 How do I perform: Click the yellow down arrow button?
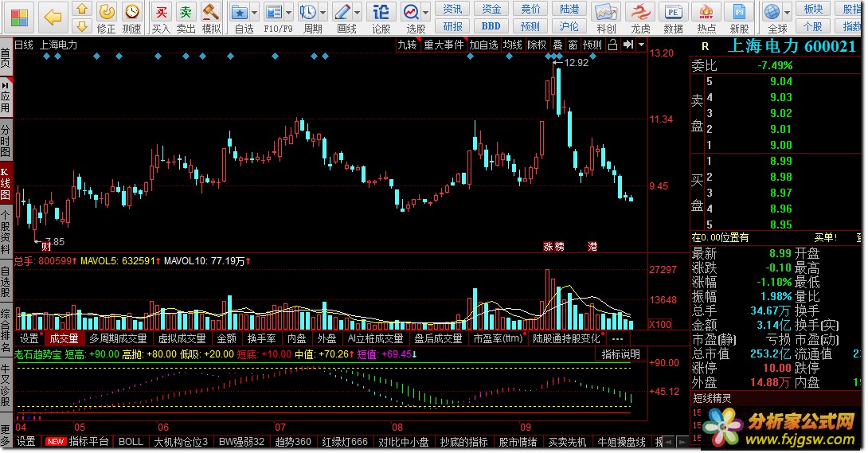pos(81,26)
